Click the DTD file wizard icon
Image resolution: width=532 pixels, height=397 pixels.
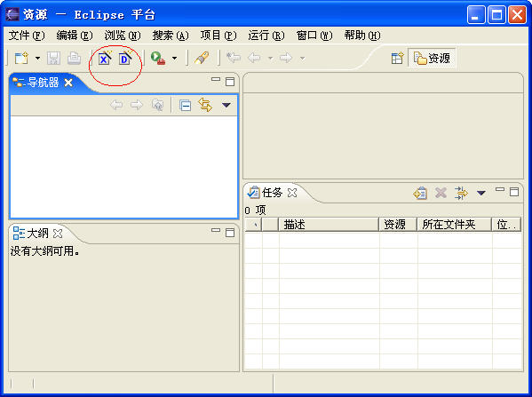click(x=125, y=59)
